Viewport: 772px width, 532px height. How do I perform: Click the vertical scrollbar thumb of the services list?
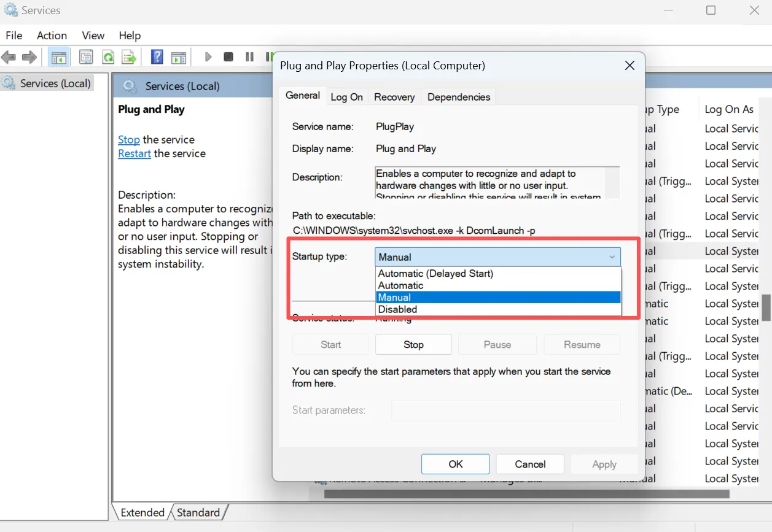(766, 308)
